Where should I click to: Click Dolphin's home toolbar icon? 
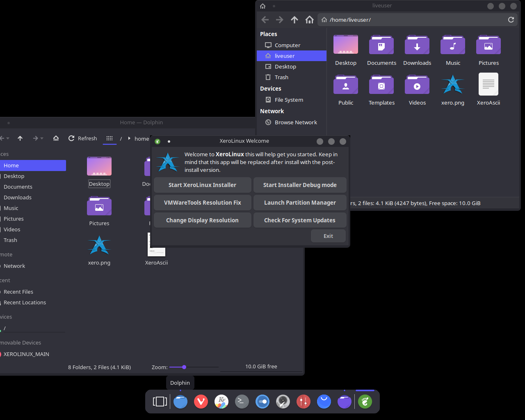56,138
